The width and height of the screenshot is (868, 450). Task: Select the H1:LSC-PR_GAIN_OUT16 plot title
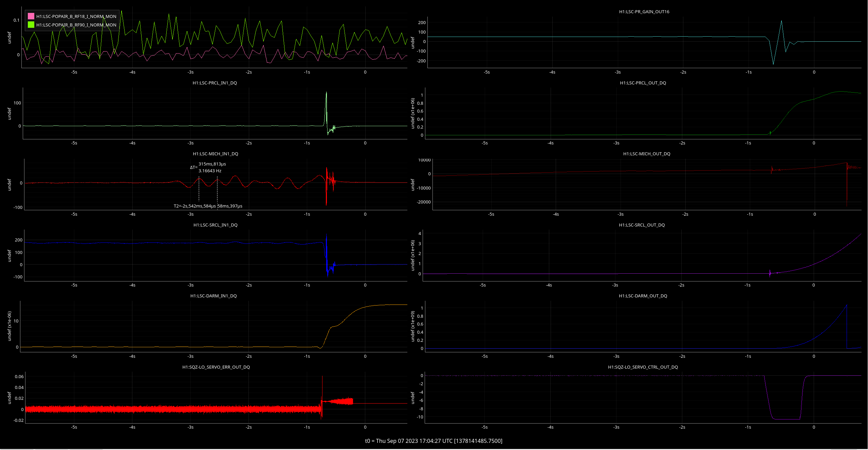[644, 12]
